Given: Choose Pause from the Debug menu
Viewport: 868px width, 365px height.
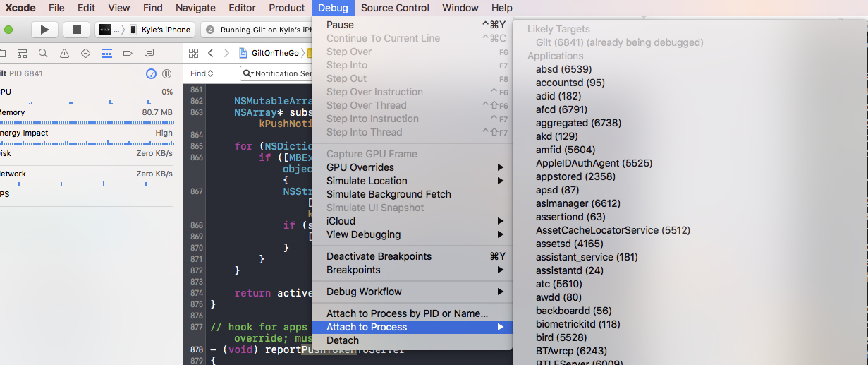Looking at the screenshot, I should click(x=412, y=25).
